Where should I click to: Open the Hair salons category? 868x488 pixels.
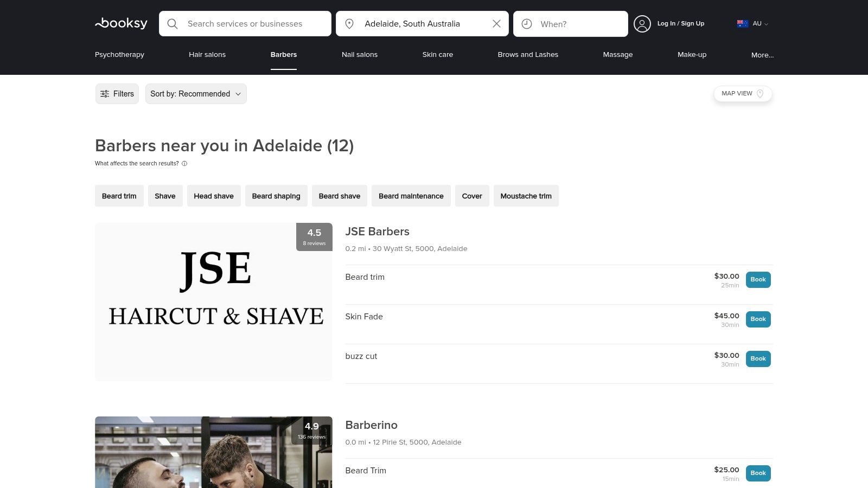207,55
